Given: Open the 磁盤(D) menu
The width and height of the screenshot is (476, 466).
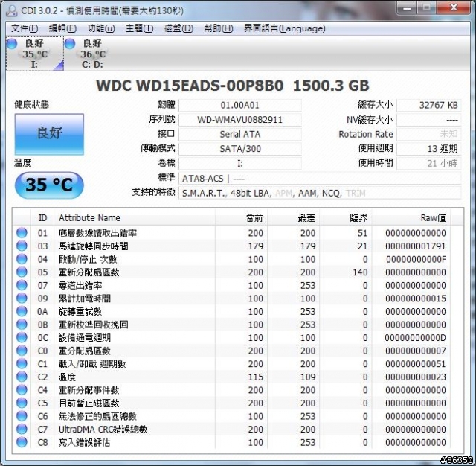Looking at the screenshot, I should 178,28.
